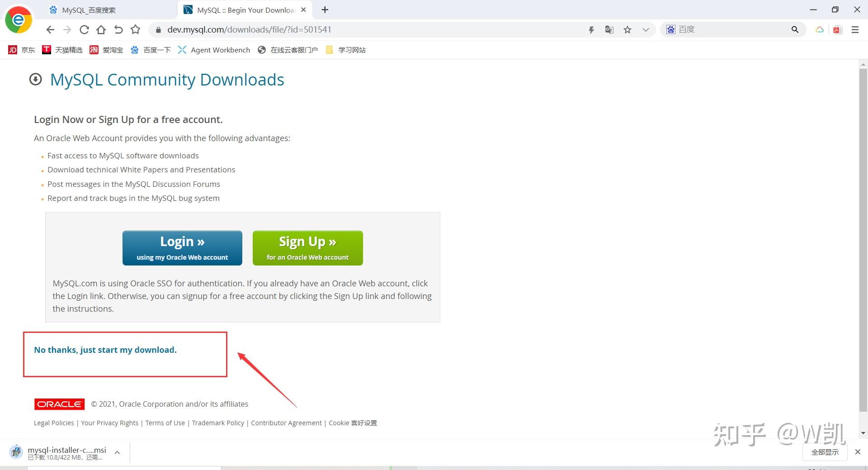Open the 百度一下 bookmark
The image size is (868, 470).
(151, 50)
